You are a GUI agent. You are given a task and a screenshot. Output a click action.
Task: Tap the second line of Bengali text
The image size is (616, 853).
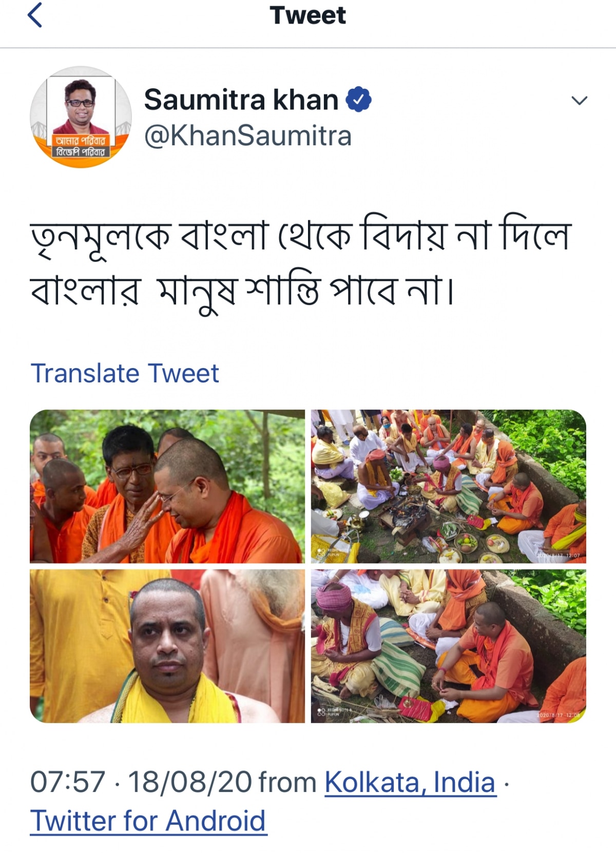pos(242,290)
